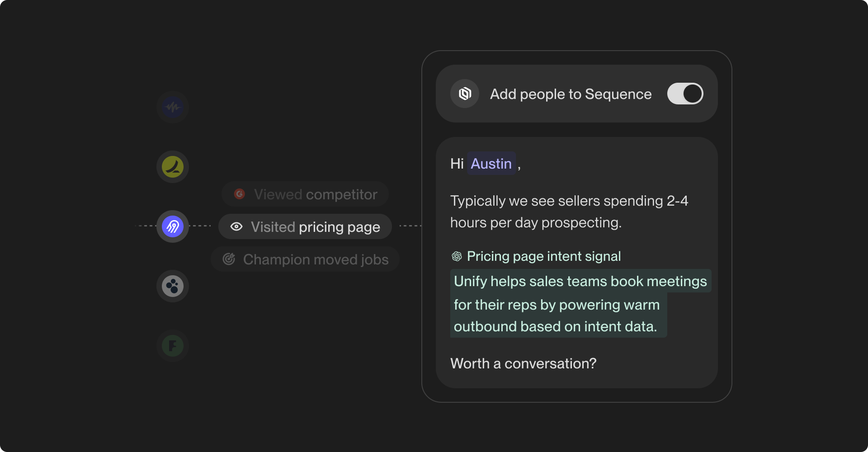
Task: Click the Add people to Sequence label
Action: coord(571,94)
